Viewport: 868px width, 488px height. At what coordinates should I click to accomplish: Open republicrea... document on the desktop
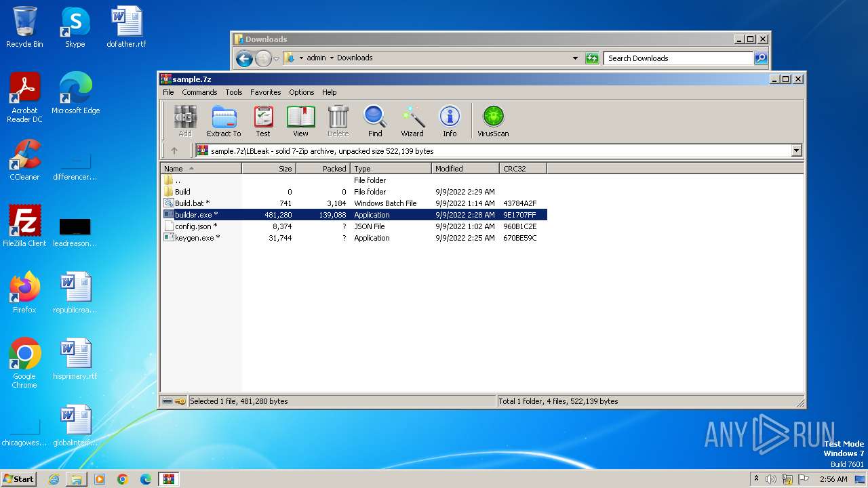[x=75, y=292]
